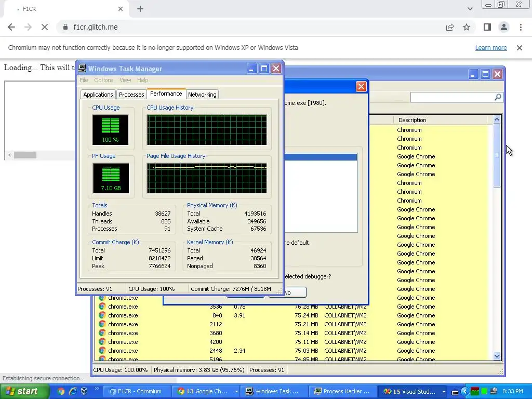Select chrome.exe row with PID 4200
The image size is (532, 399).
(294, 342)
